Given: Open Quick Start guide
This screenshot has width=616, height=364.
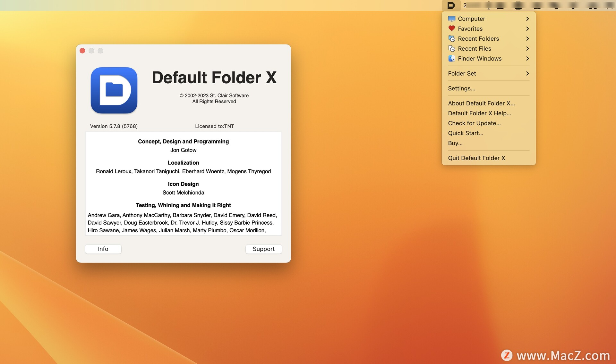Looking at the screenshot, I should 466,133.
